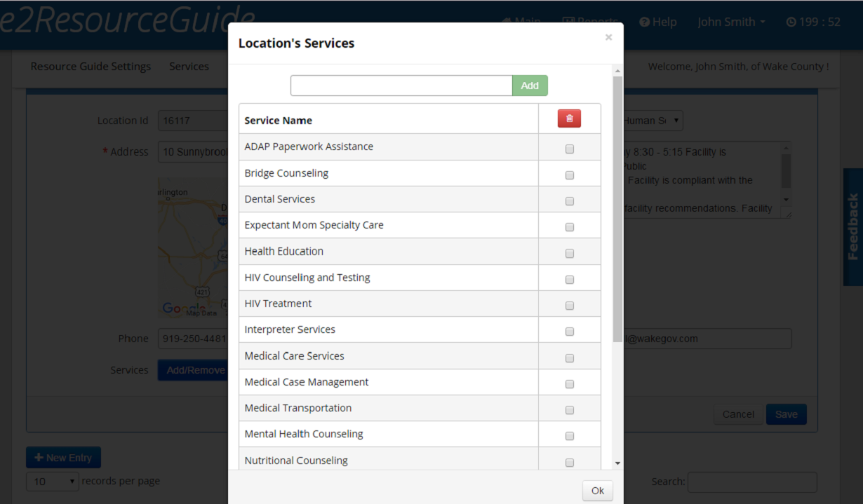
Task: Toggle the Interpreter Services checkbox
Action: pyautogui.click(x=570, y=332)
